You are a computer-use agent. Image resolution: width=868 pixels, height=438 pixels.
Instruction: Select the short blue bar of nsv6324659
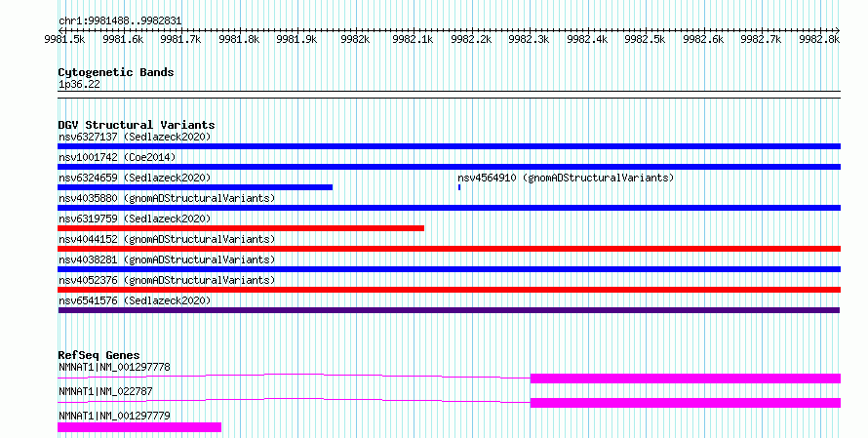tap(195, 187)
